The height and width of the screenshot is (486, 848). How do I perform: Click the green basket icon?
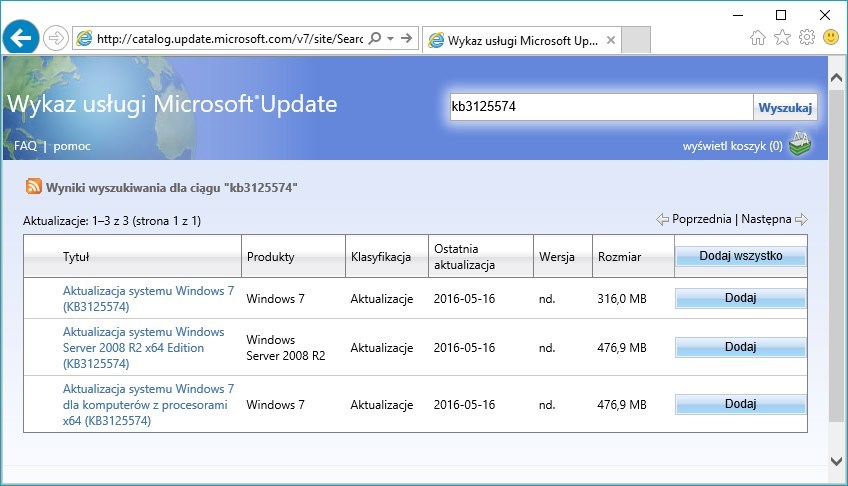coord(800,144)
